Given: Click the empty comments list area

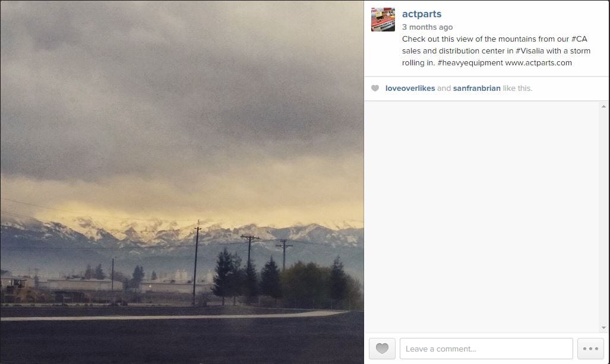Looking at the screenshot, I should coord(482,217).
